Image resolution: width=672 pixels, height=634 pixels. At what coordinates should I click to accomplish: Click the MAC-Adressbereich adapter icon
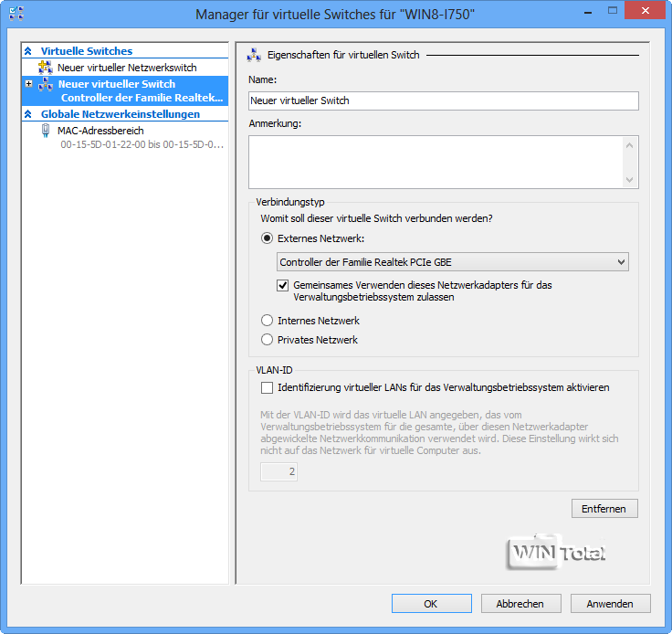pos(46,131)
